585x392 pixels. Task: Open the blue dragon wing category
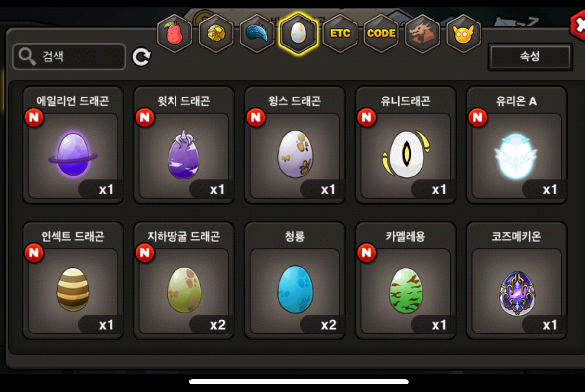pyautogui.click(x=257, y=33)
